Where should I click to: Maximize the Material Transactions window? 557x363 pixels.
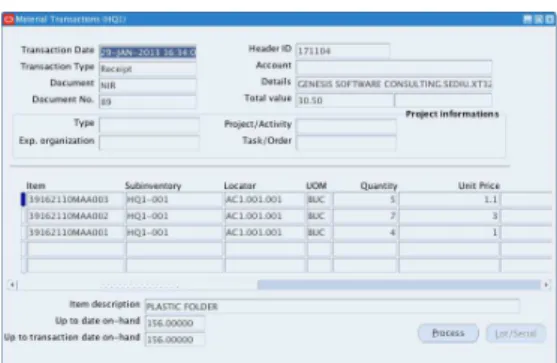[x=539, y=20]
